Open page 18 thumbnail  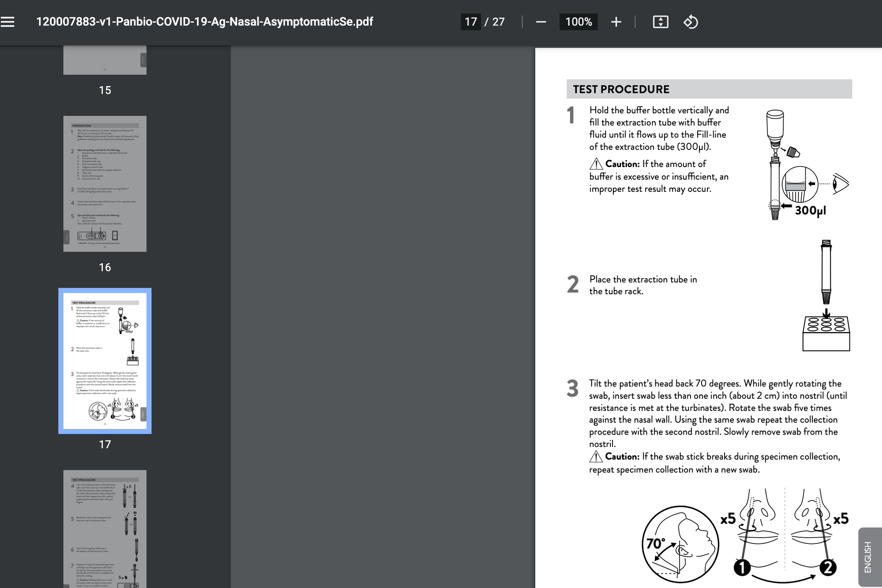click(x=105, y=529)
